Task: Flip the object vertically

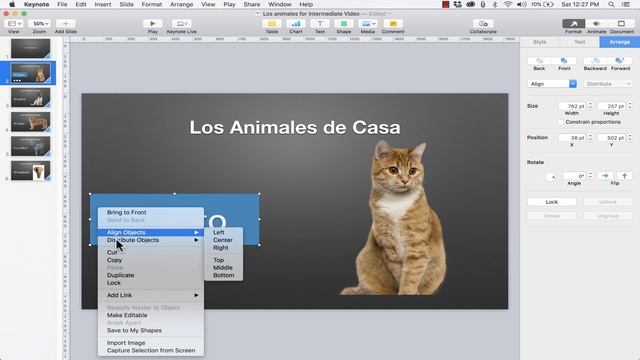Action: (624, 176)
